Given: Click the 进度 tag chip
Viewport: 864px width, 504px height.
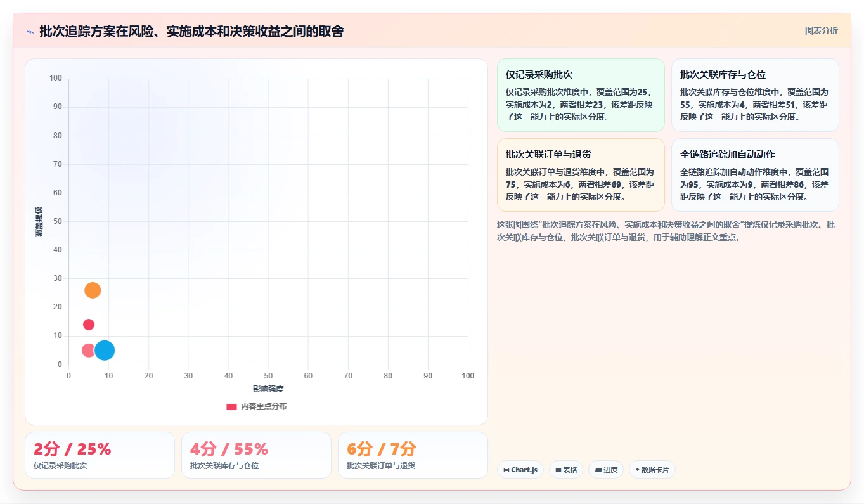Looking at the screenshot, I should pyautogui.click(x=606, y=470).
